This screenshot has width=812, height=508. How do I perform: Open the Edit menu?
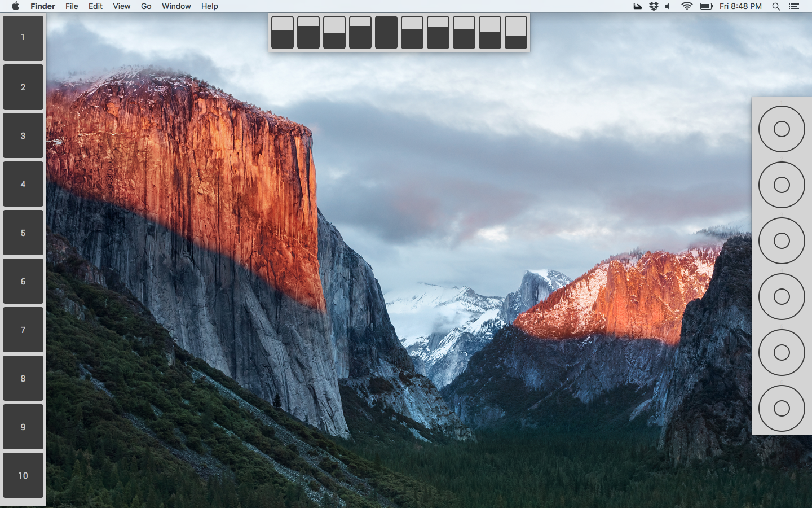[95, 6]
